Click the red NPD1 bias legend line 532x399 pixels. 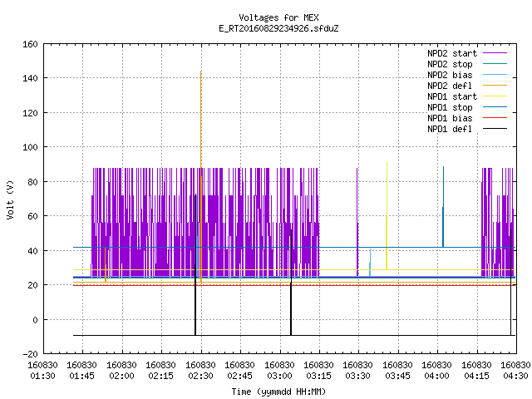[x=495, y=118]
